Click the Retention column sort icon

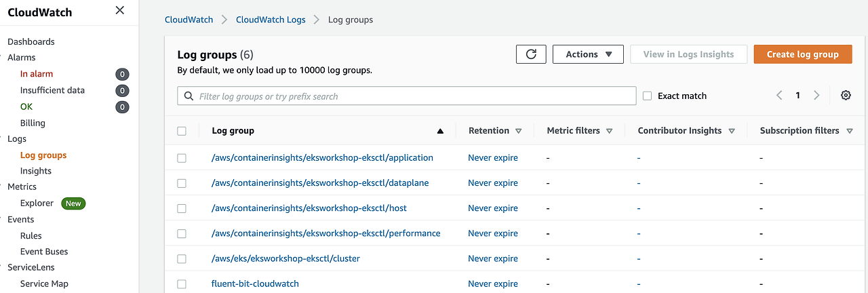pyautogui.click(x=519, y=131)
